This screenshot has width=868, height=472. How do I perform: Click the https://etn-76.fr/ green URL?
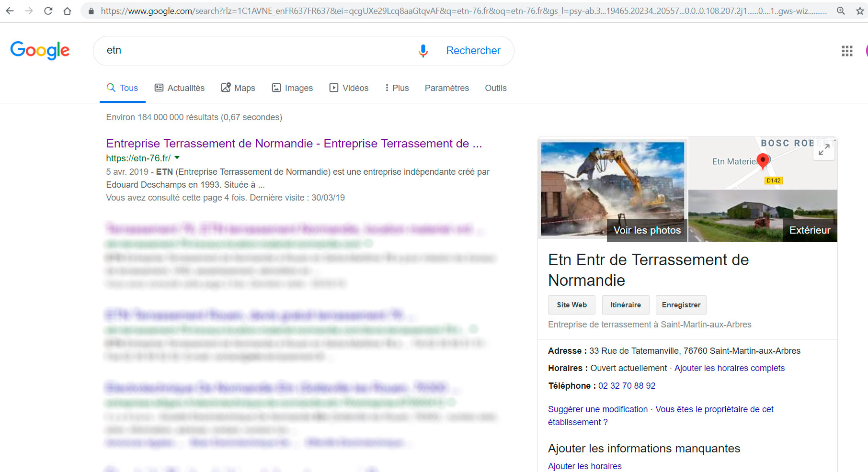138,158
